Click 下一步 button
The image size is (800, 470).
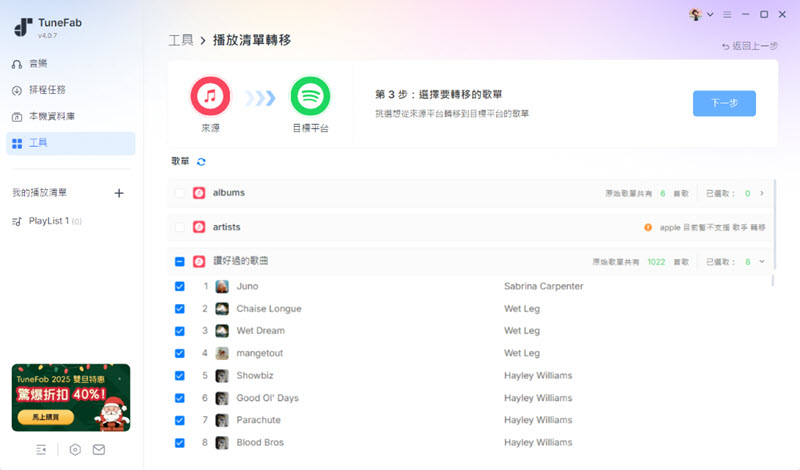coord(724,103)
